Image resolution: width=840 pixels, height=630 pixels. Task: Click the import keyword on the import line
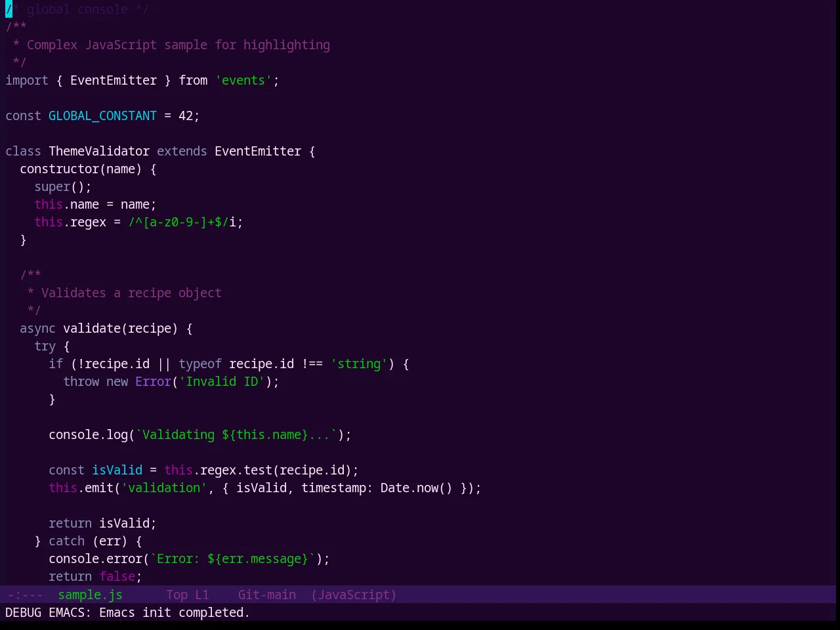(x=27, y=80)
